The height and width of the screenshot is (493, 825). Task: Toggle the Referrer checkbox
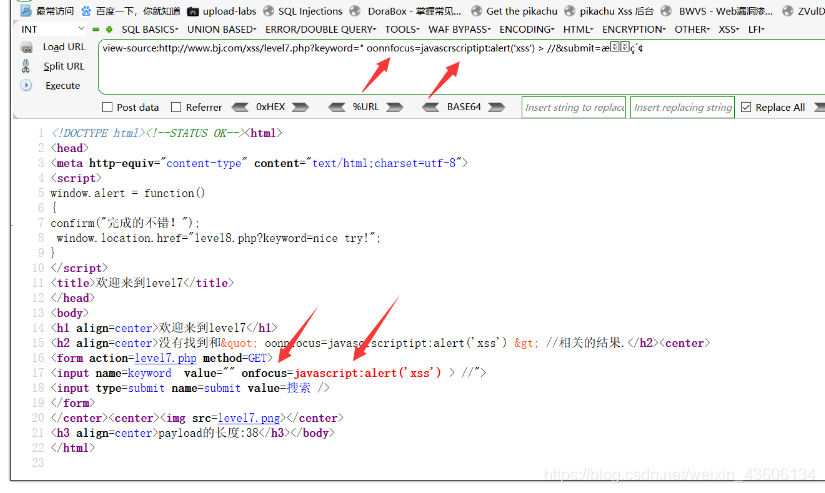[x=176, y=107]
